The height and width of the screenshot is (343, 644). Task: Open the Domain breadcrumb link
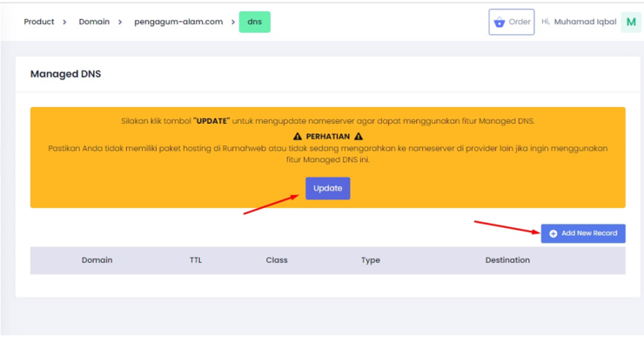(94, 22)
